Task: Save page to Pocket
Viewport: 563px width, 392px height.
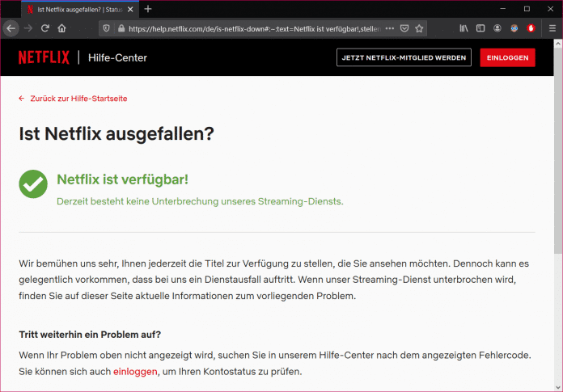Action: click(404, 28)
